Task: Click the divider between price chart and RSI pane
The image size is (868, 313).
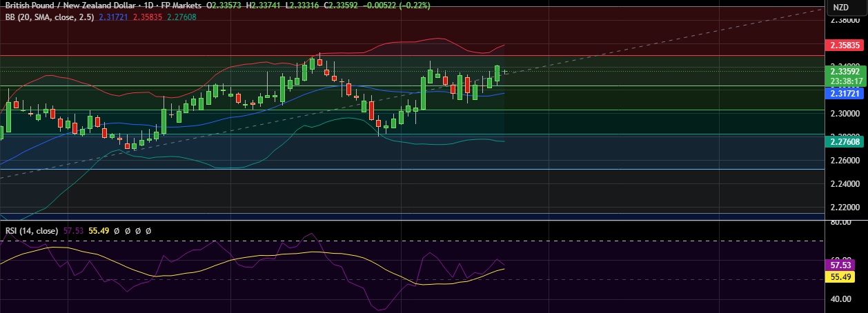Action: 414,221
